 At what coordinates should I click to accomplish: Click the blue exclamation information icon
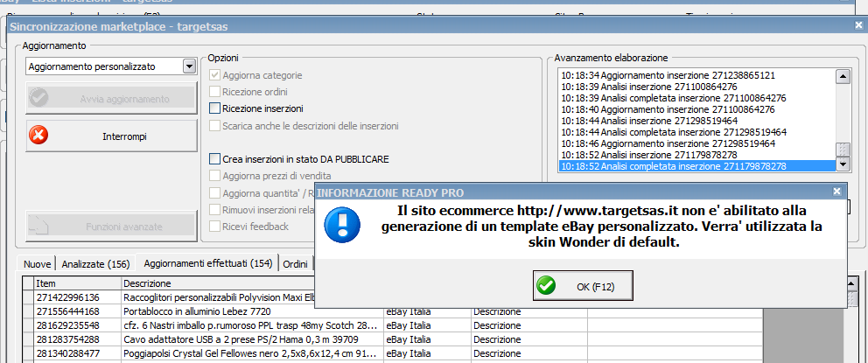point(342,227)
